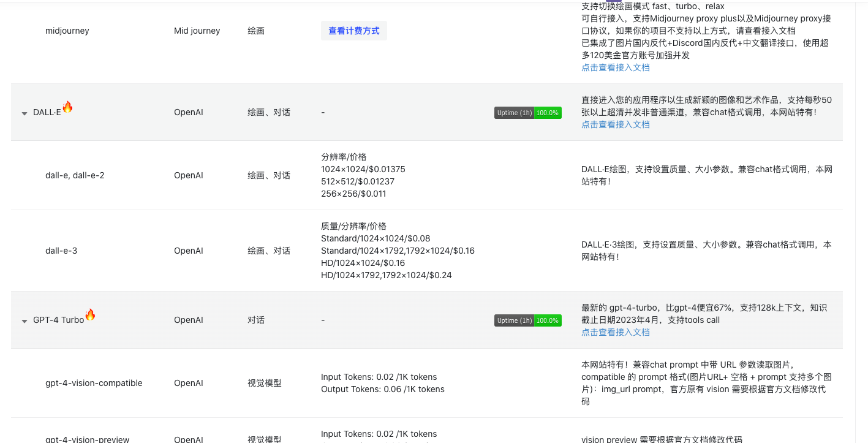Click the 分辨率/价格 header line

344,157
